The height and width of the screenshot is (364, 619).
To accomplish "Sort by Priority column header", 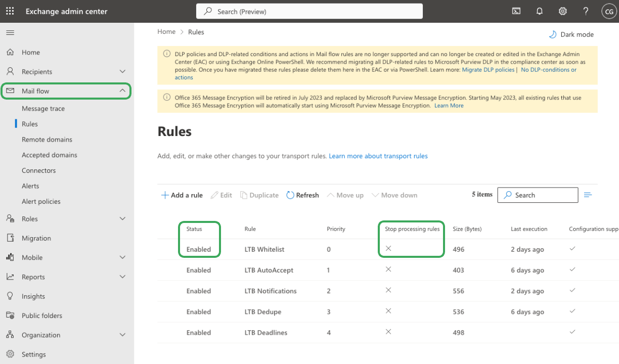I will point(336,229).
